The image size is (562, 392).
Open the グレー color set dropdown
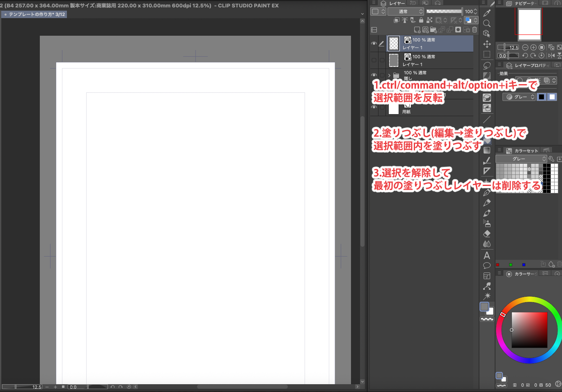(x=521, y=159)
